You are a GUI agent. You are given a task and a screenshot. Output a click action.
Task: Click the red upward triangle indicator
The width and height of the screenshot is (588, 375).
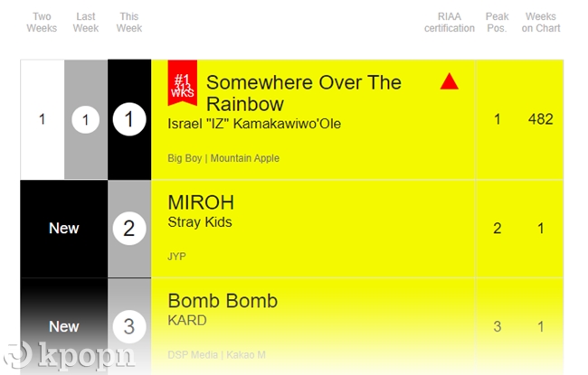(449, 81)
